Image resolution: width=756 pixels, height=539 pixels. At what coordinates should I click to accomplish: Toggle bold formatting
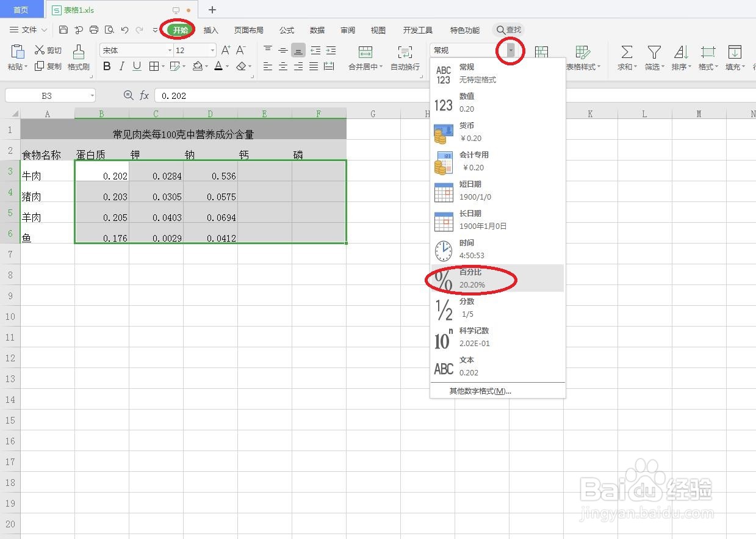(x=107, y=66)
